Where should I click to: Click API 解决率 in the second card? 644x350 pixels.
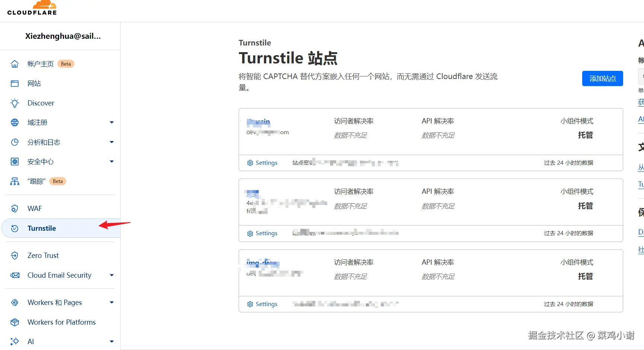(438, 192)
